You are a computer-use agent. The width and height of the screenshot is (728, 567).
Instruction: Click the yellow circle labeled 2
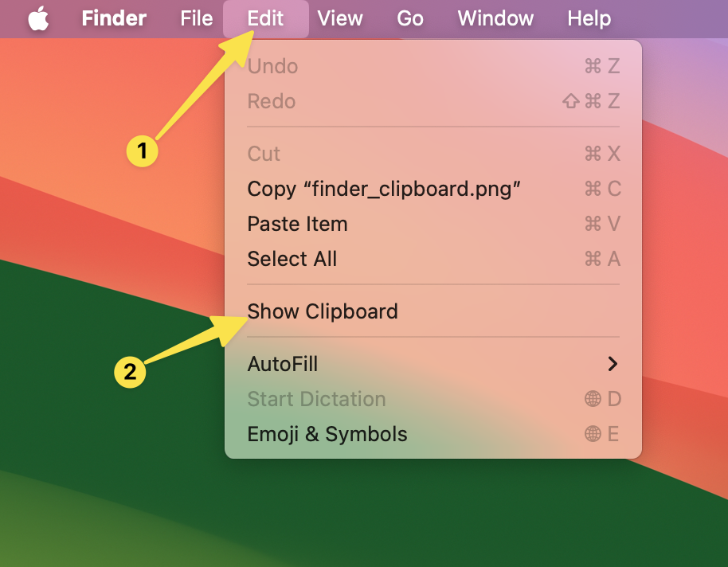pyautogui.click(x=129, y=372)
